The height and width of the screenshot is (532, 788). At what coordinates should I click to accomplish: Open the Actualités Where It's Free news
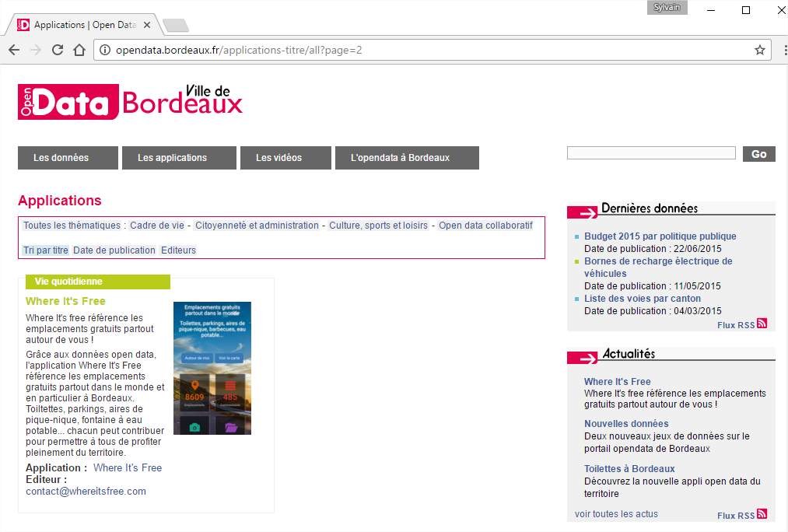[617, 381]
